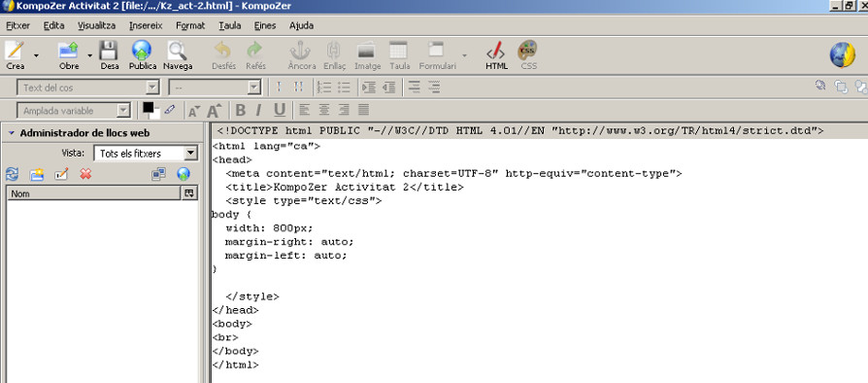The height and width of the screenshot is (383, 868).
Task: Insert an anchor with the Àncora icon
Action: tap(301, 51)
